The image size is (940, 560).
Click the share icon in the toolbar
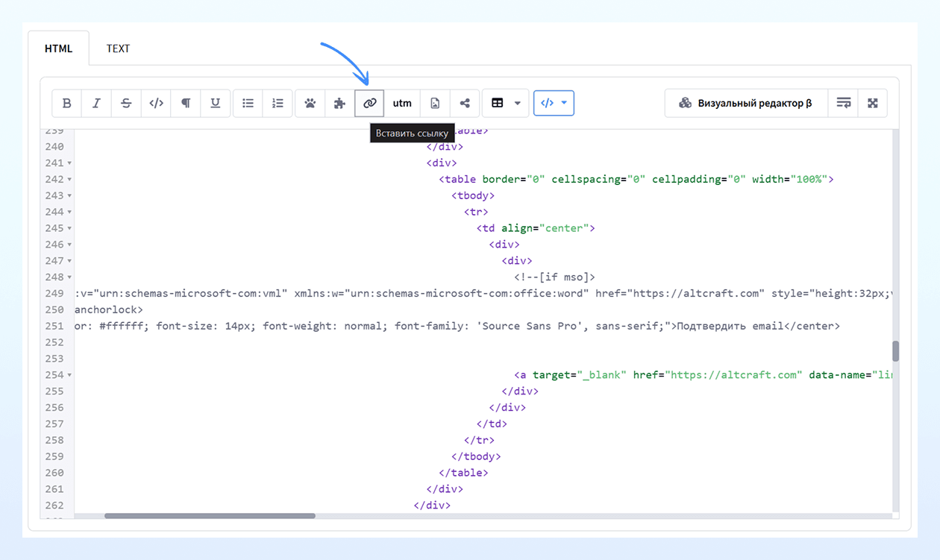tap(465, 104)
